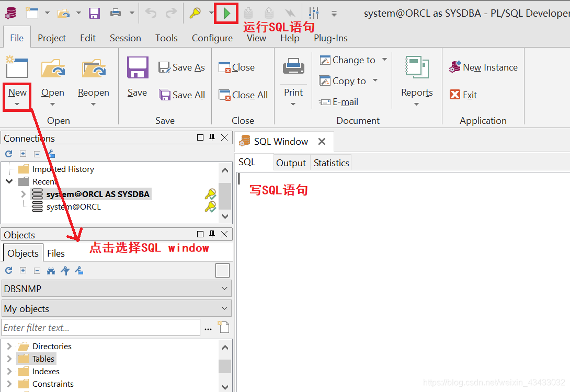Toggle float on the Connections panel
The width and height of the screenshot is (570, 392).
(x=200, y=137)
